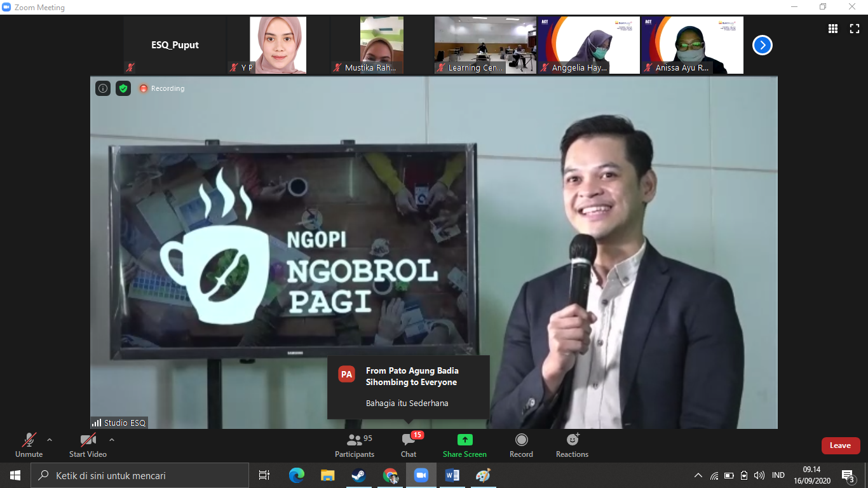
Task: Open the Reactions menu
Action: (x=572, y=445)
